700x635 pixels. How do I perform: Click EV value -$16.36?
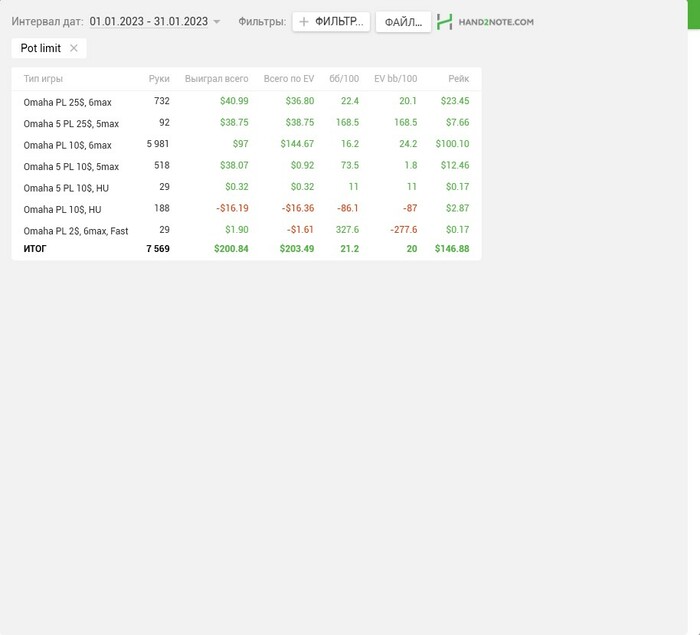298,208
